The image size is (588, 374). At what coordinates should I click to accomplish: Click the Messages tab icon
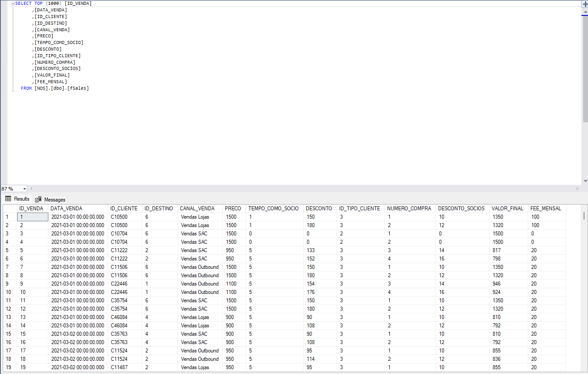(39, 199)
